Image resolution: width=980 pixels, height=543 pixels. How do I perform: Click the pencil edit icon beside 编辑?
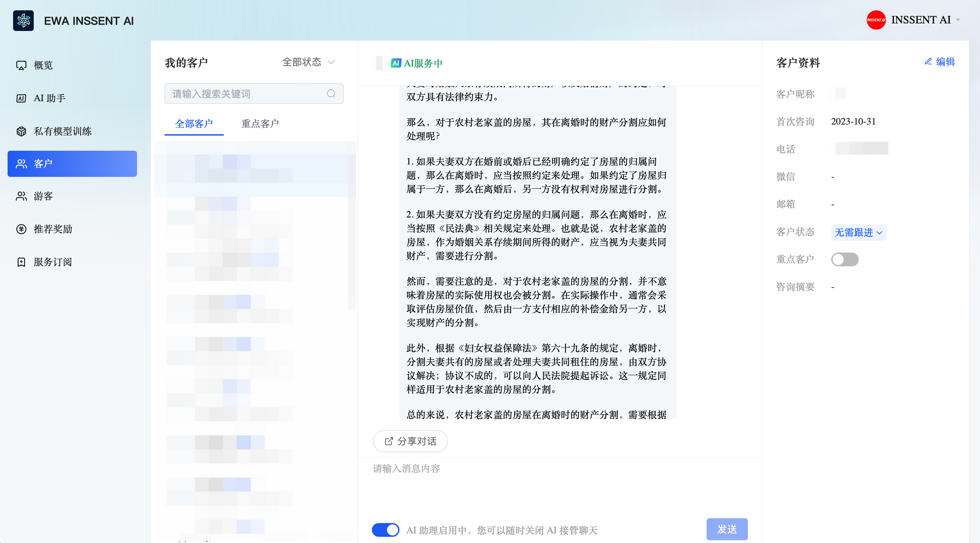coord(928,62)
